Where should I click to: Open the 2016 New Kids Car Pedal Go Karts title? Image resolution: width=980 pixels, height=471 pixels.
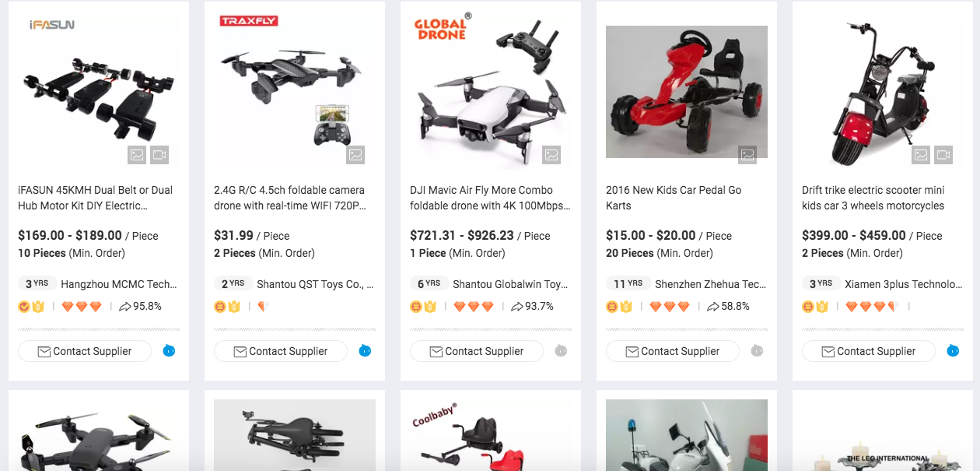point(674,198)
